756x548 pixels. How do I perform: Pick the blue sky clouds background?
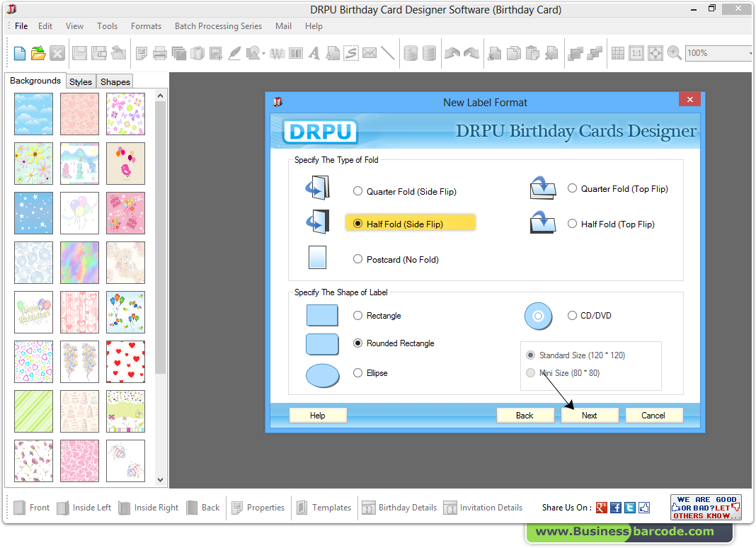(34, 114)
